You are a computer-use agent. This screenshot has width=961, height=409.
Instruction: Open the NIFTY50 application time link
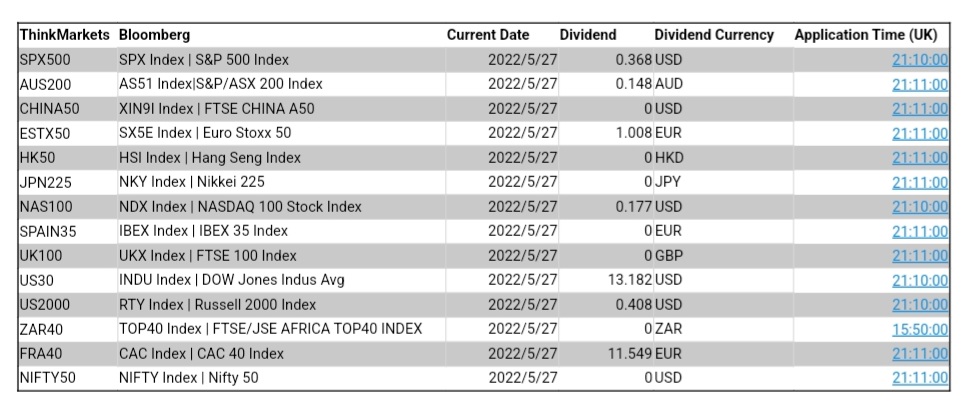pyautogui.click(x=919, y=378)
